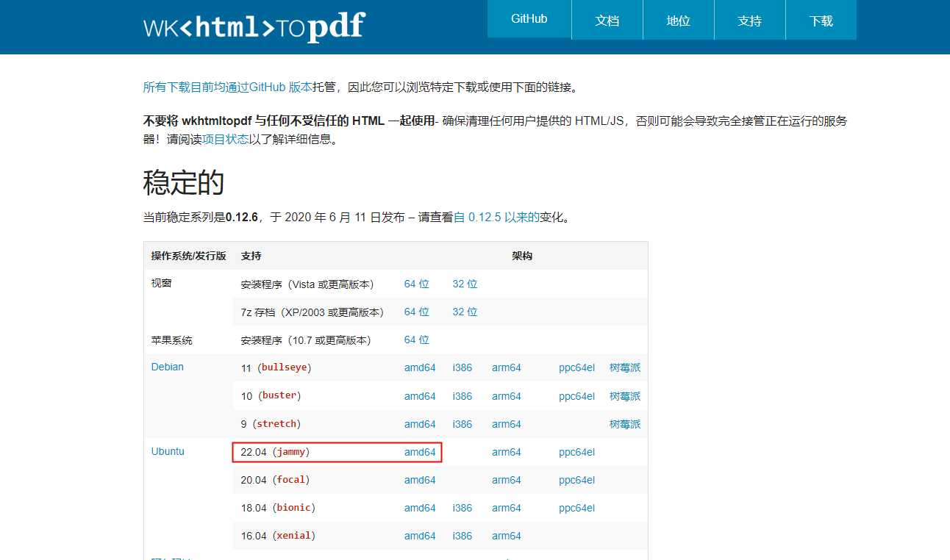Select the 7z 存档 (XP/2003 或更高版本) cell
This screenshot has height=560, width=950.
pos(312,312)
